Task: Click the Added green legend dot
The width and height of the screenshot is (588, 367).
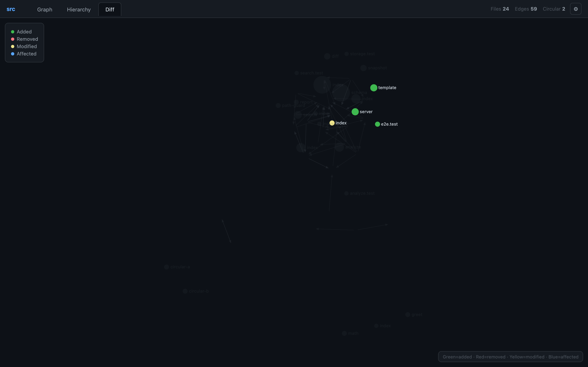Action: pyautogui.click(x=13, y=32)
